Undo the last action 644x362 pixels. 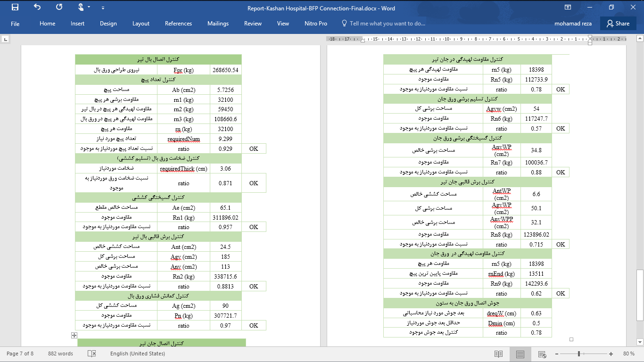[x=37, y=8]
